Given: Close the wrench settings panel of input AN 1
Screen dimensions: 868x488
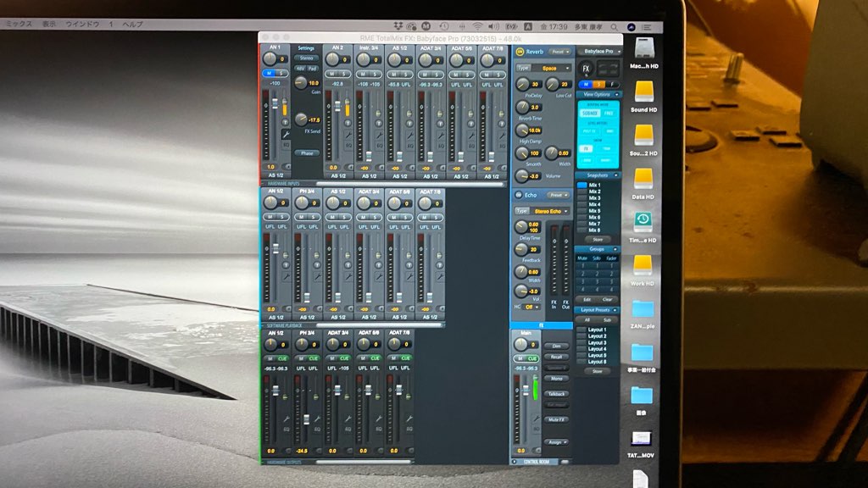Looking at the screenshot, I should point(286,135).
